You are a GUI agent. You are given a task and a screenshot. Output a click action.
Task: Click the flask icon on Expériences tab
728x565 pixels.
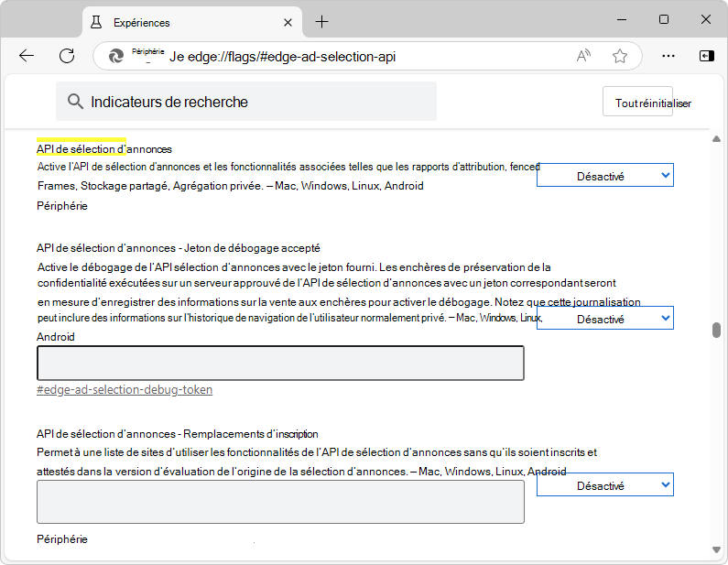(96, 22)
